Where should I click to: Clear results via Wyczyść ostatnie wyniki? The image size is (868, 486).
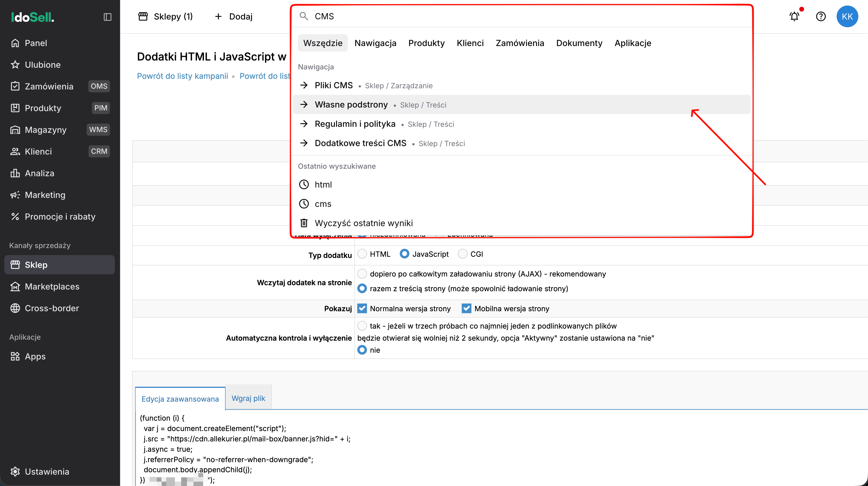(x=522, y=223)
